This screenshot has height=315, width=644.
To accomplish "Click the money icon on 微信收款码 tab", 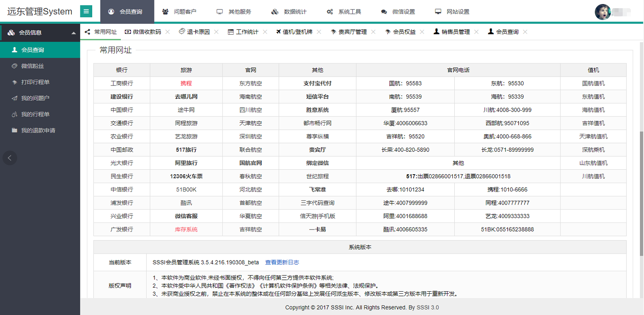I will pos(128,32).
